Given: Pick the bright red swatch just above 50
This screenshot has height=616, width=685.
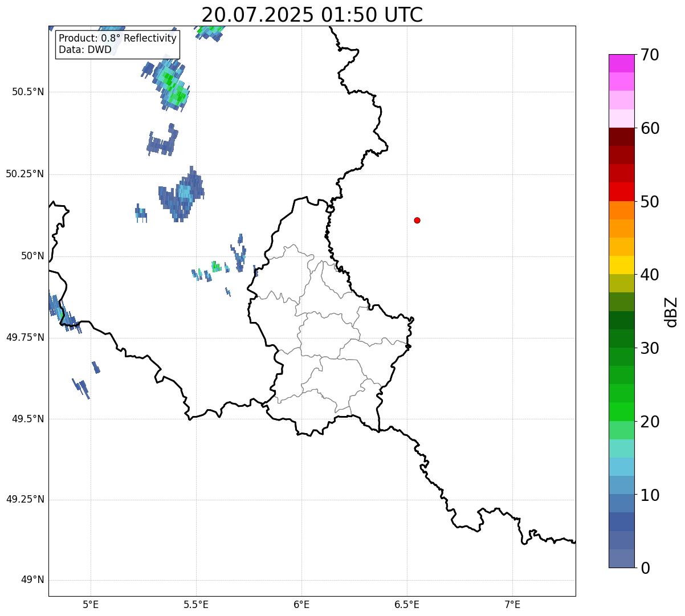Looking at the screenshot, I should click(621, 192).
